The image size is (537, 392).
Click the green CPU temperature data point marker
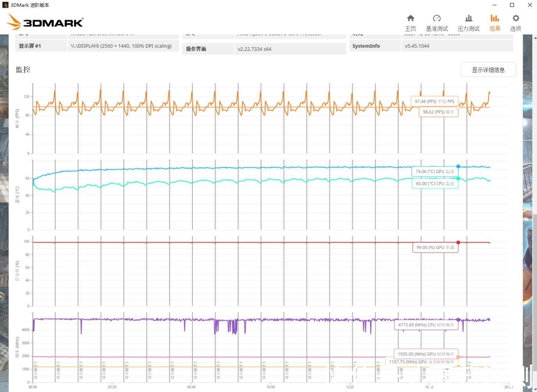458,179
